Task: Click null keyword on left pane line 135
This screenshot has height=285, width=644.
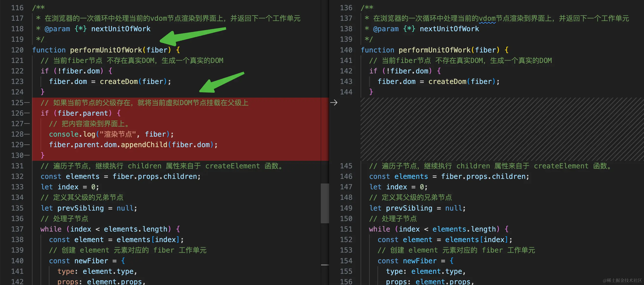Action: pyautogui.click(x=125, y=208)
